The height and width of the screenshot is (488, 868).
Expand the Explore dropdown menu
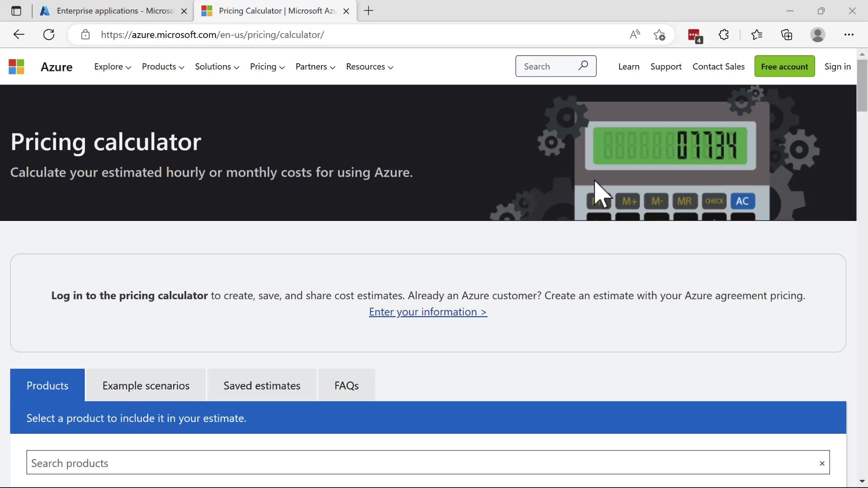112,67
